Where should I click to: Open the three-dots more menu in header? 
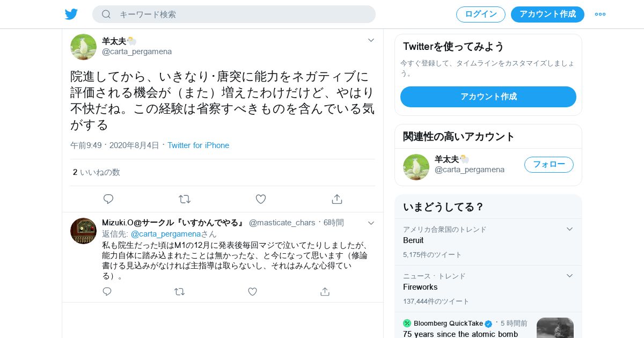click(600, 14)
